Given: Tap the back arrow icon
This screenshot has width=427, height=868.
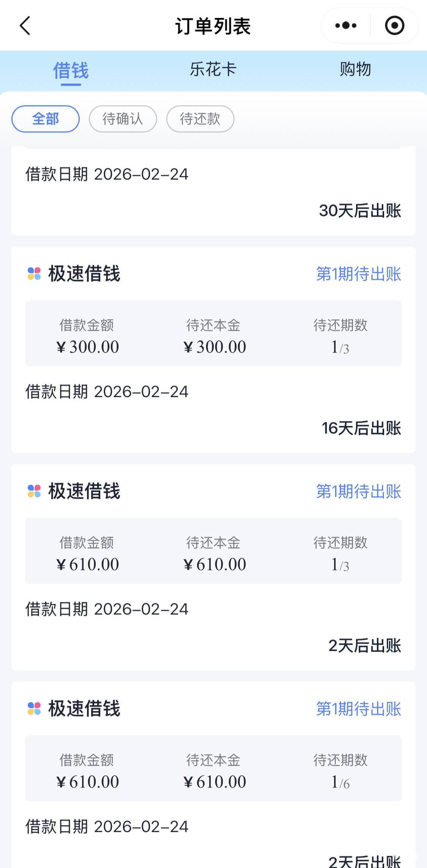Looking at the screenshot, I should tap(25, 26).
